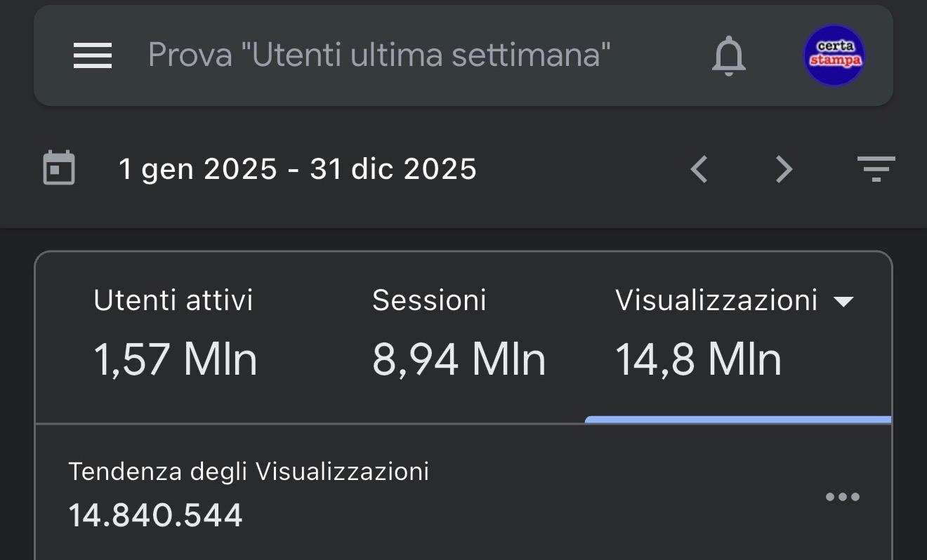Open the filter options icon
The image size is (927, 560).
[x=876, y=169]
